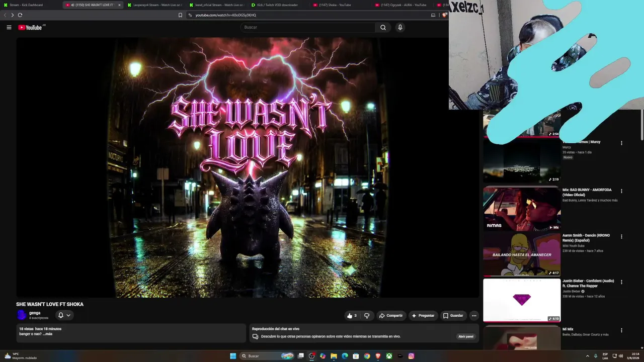Open the Windows Start menu

233,356
